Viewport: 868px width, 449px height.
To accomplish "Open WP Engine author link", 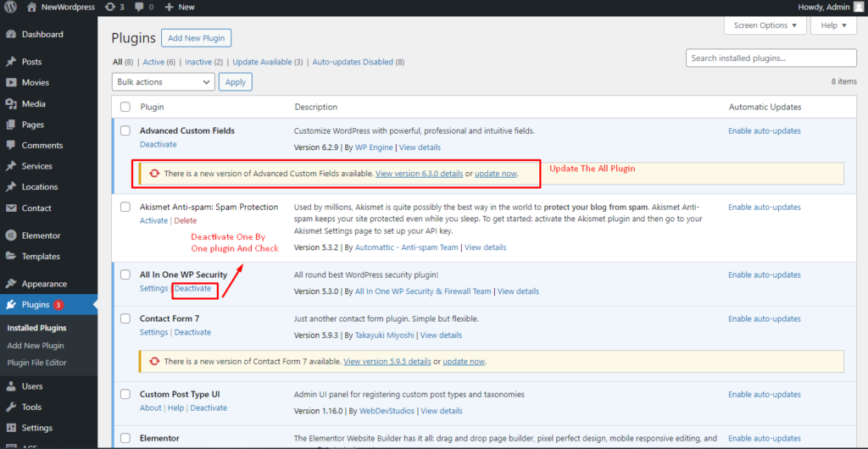I will (374, 147).
